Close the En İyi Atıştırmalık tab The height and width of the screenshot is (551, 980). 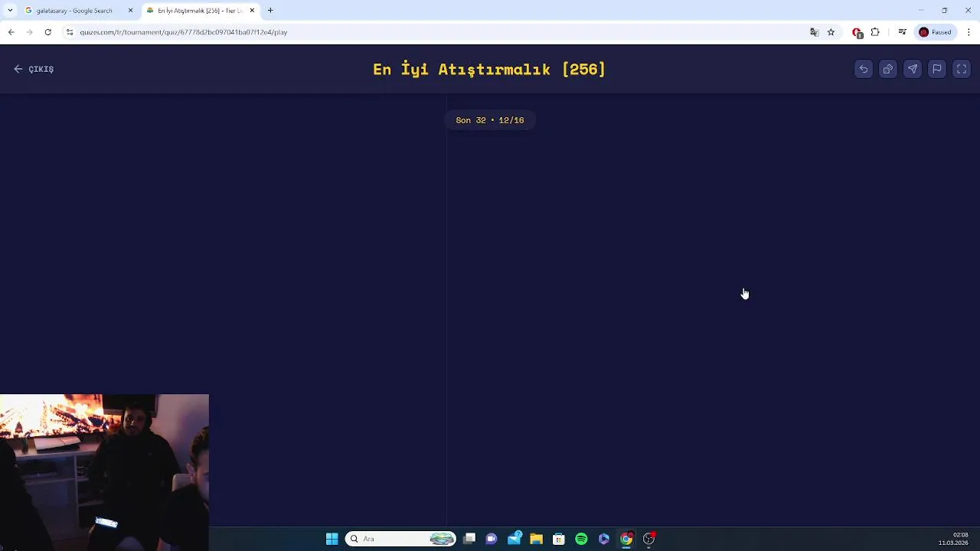[252, 11]
